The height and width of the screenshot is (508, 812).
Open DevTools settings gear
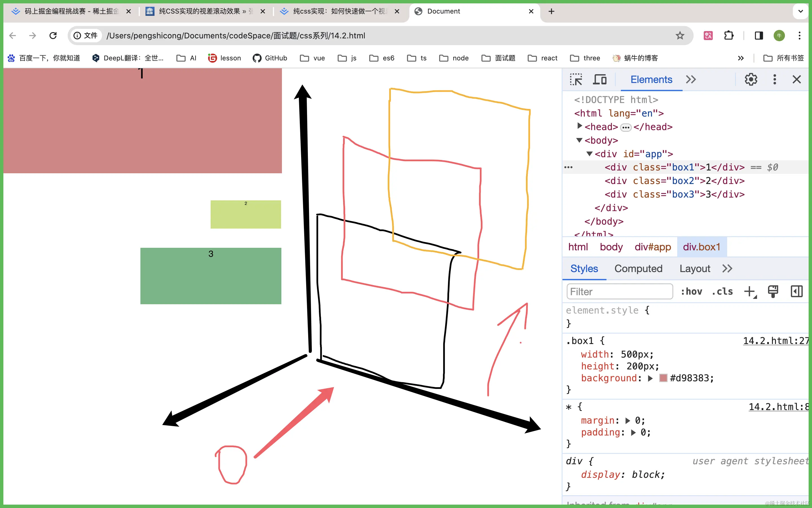(x=751, y=80)
